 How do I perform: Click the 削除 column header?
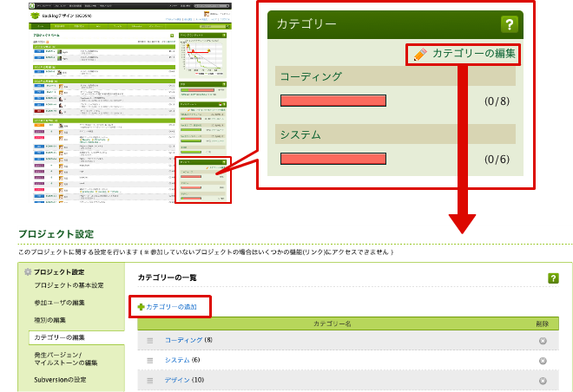[543, 323]
